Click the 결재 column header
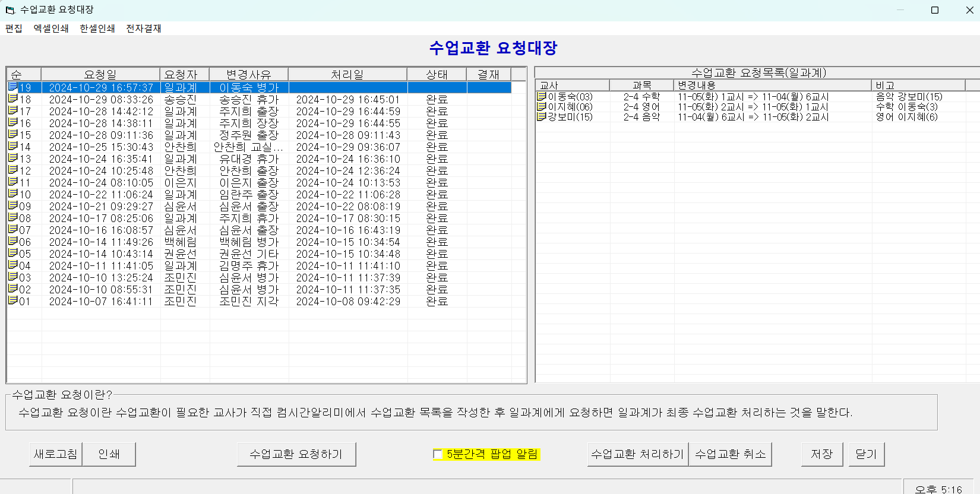This screenshot has height=494, width=980. pyautogui.click(x=489, y=74)
